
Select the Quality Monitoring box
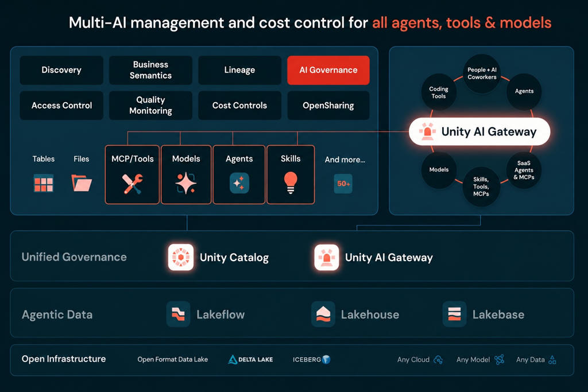pos(151,105)
